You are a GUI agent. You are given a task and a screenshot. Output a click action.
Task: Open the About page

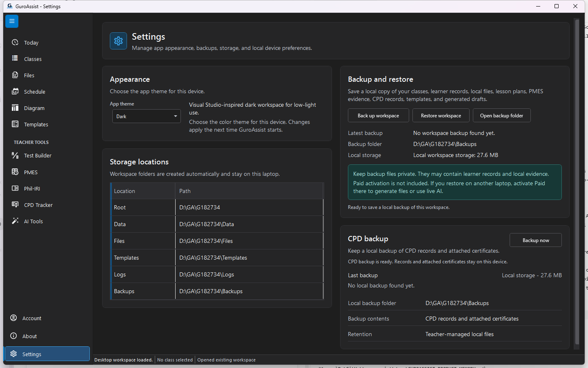point(47,336)
